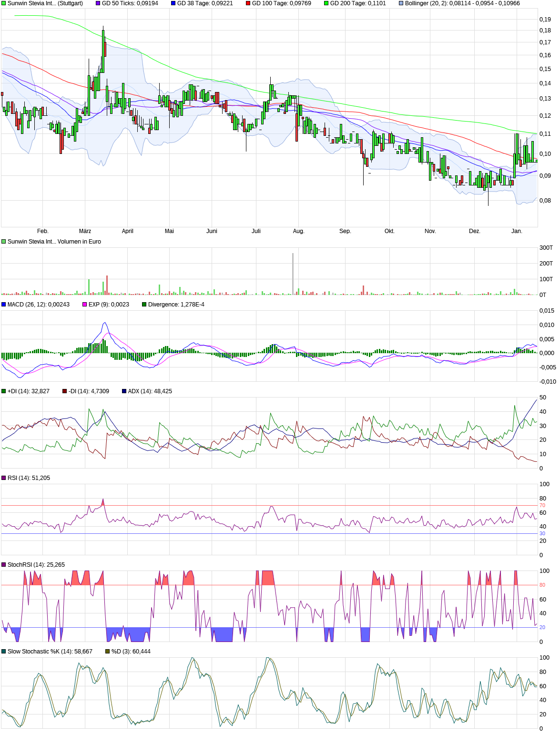Screen dimensions: 560x734
Task: Click the blue 30 RSI threshold label
Action: coord(542,534)
